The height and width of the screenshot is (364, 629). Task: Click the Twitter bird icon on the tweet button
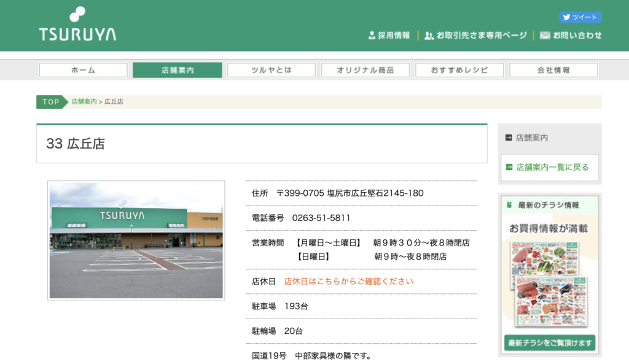pos(566,17)
